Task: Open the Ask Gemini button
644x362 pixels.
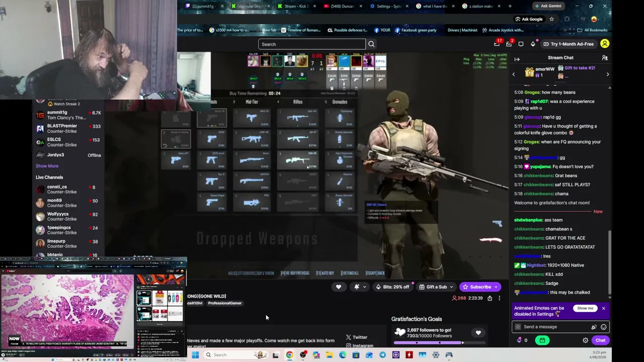Action: [547, 6]
